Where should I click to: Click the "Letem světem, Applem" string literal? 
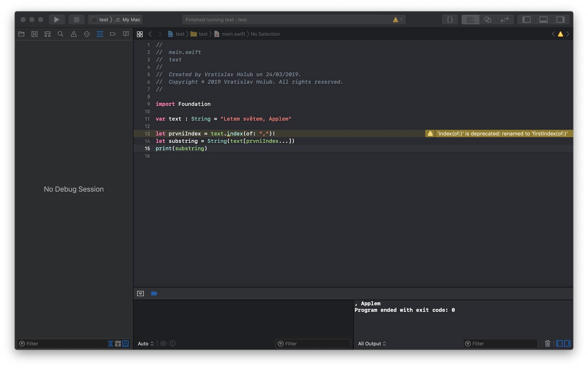[x=256, y=119]
